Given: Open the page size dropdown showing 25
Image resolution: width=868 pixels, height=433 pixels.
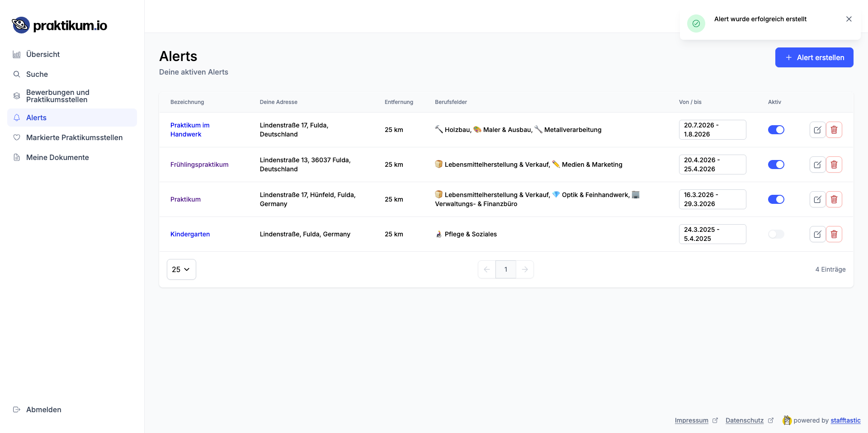Looking at the screenshot, I should coord(181,269).
